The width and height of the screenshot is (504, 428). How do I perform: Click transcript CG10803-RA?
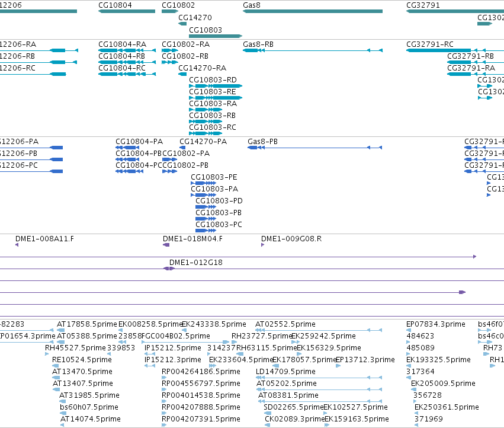click(206, 110)
